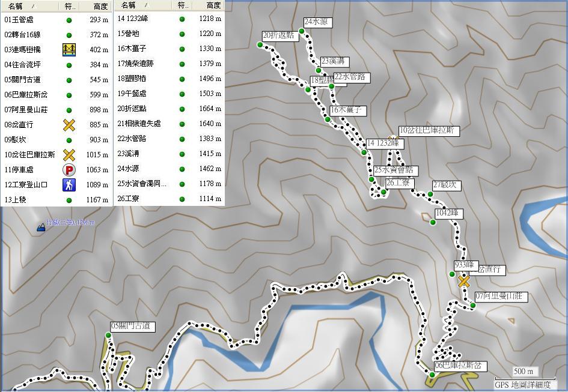
Task: Click the green dot symbol in the 20折返點 list row
Action: (182, 109)
